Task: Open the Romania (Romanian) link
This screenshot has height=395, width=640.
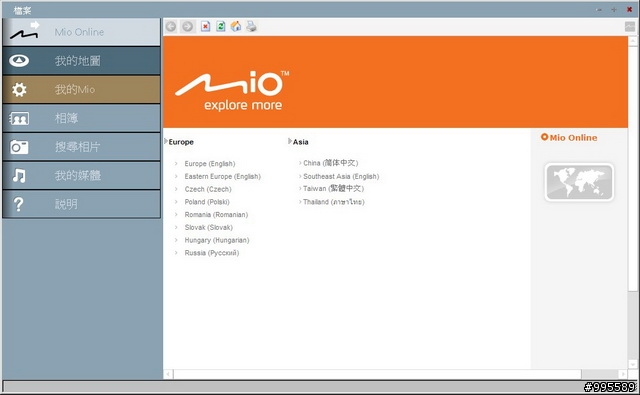Action: coord(216,215)
